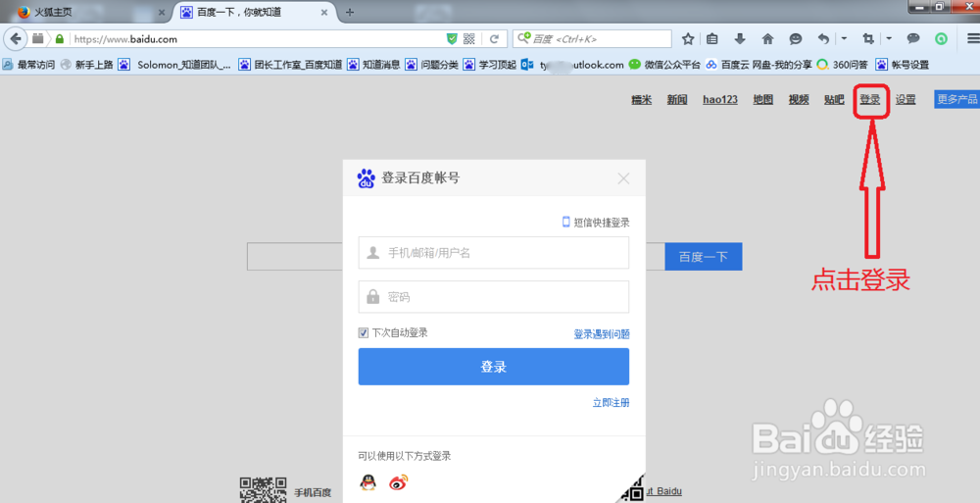Close the 登录百度帐号 dialog

click(x=623, y=178)
